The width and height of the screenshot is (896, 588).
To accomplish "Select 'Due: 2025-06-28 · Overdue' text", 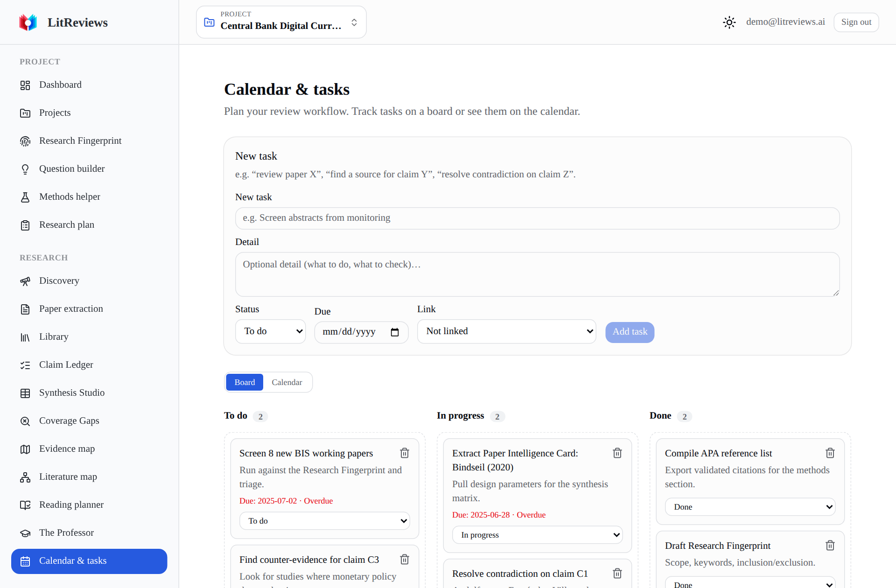I will [x=499, y=515].
